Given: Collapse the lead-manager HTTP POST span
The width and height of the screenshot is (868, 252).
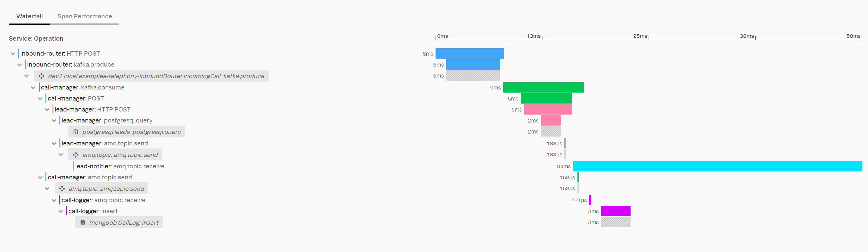Looking at the screenshot, I should point(47,109).
